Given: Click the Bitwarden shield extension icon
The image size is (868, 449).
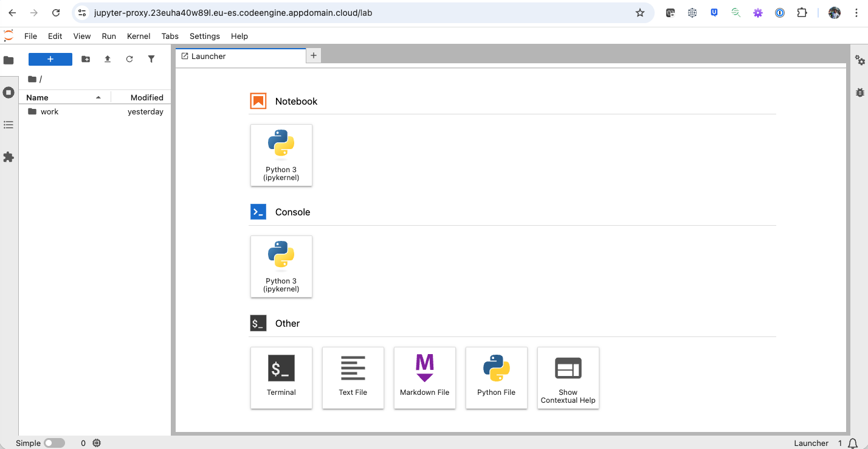Looking at the screenshot, I should (x=714, y=13).
